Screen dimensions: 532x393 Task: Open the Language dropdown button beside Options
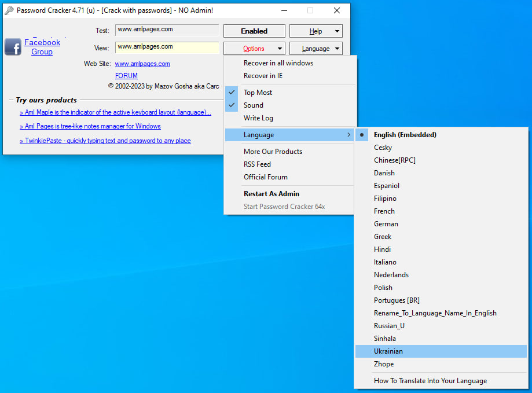click(x=316, y=49)
